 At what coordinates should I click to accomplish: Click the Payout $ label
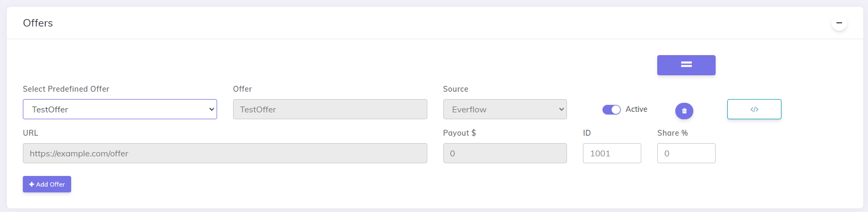(x=459, y=133)
